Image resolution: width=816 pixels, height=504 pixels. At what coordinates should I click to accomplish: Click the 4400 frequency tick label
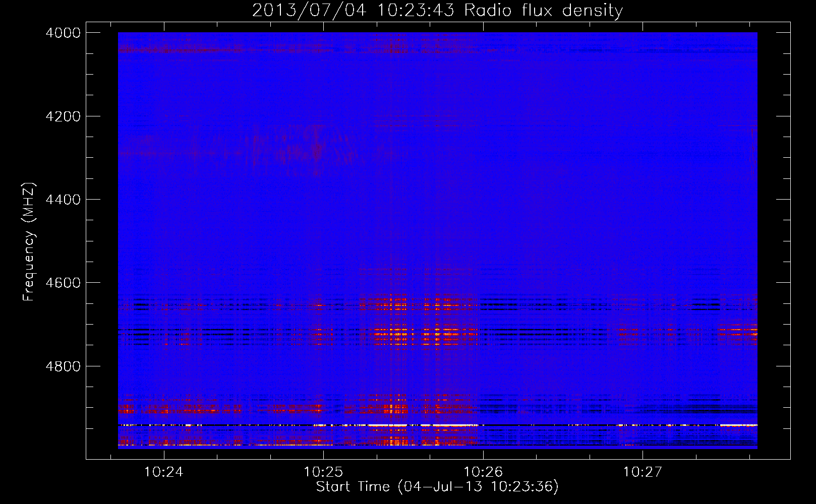point(63,200)
